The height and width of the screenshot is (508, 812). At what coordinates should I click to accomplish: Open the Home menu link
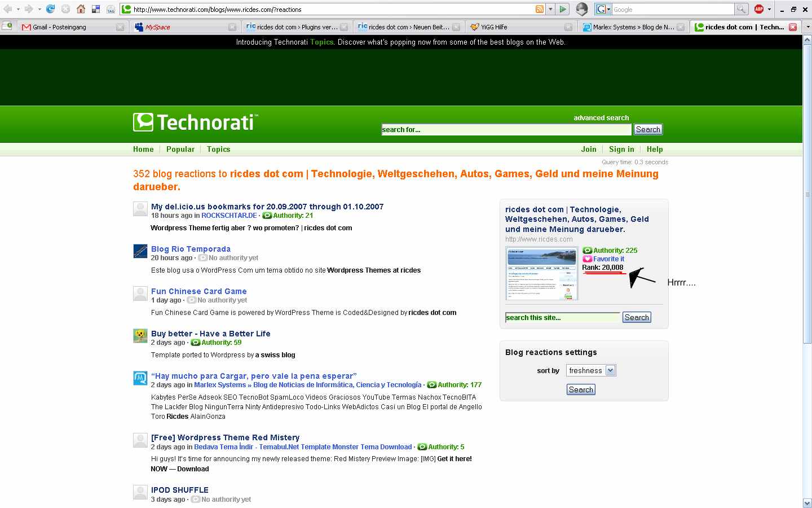click(x=143, y=149)
